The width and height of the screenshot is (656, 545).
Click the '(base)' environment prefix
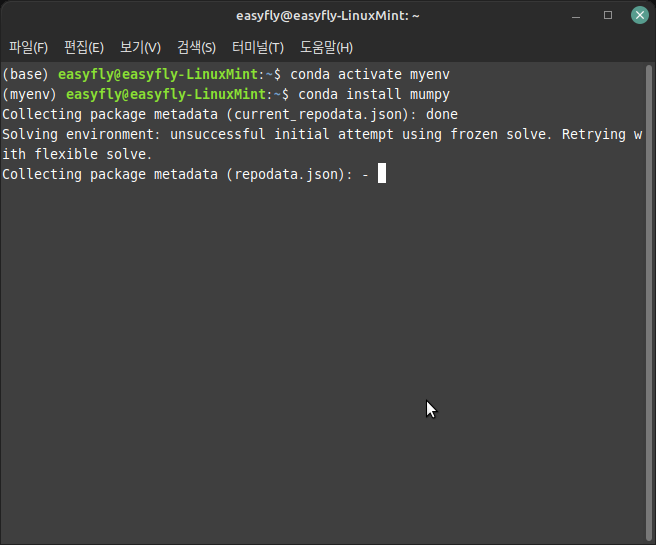(x=26, y=74)
